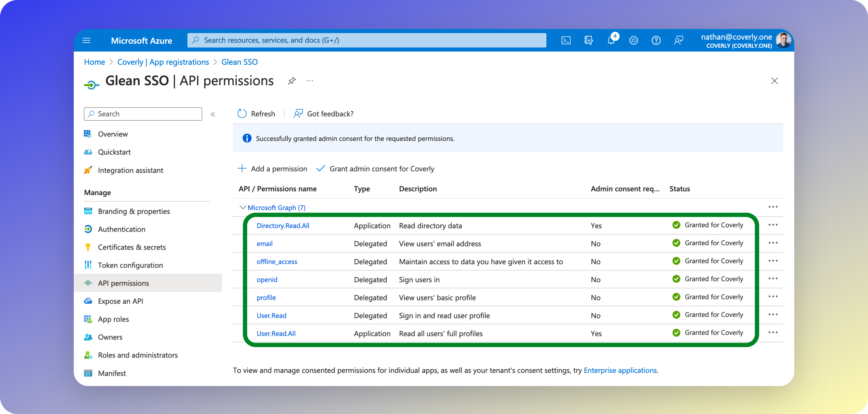Click Add a permission
Screen dimensions: 868x414
click(272, 169)
